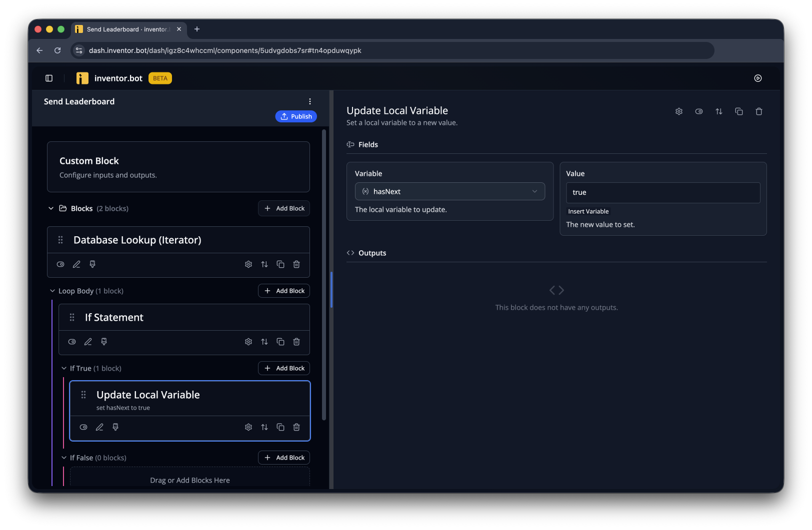
Task: Add Block to Blocks section
Action: click(x=284, y=208)
